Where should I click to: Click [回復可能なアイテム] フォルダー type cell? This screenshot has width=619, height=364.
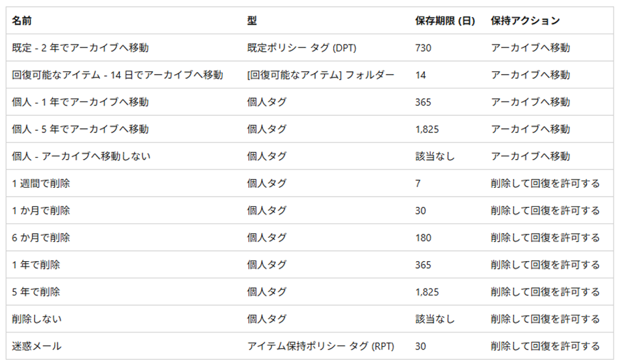point(321,75)
